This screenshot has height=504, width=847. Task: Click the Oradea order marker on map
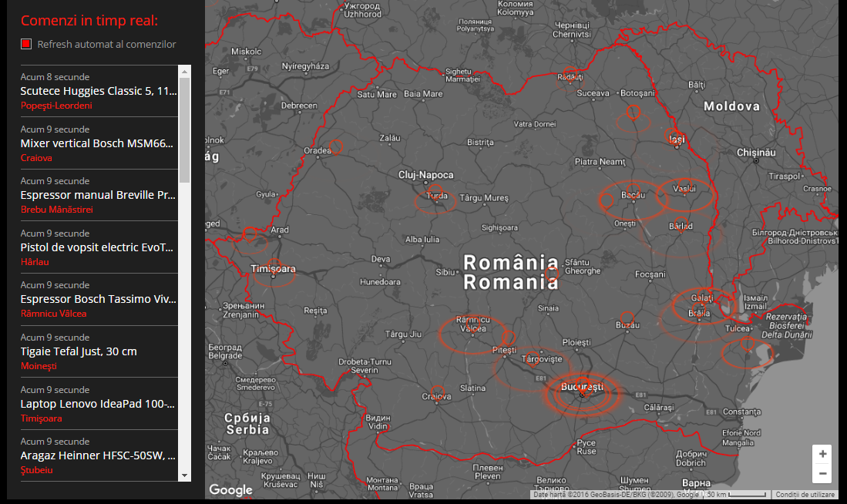[336, 146]
